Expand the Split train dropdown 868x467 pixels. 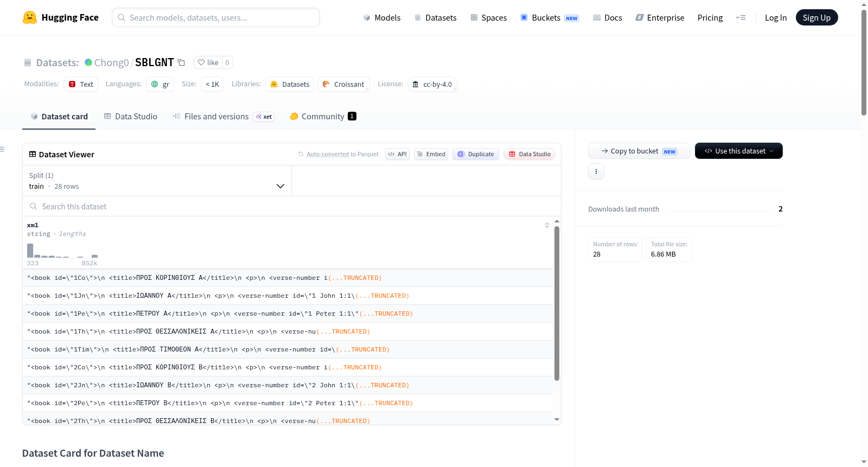coord(157,181)
